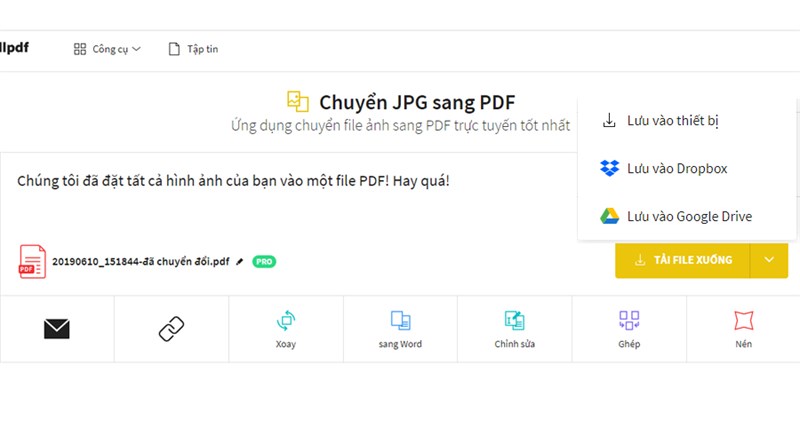The width and height of the screenshot is (800, 444).
Task: Click the chain link share icon
Action: pyautogui.click(x=171, y=328)
